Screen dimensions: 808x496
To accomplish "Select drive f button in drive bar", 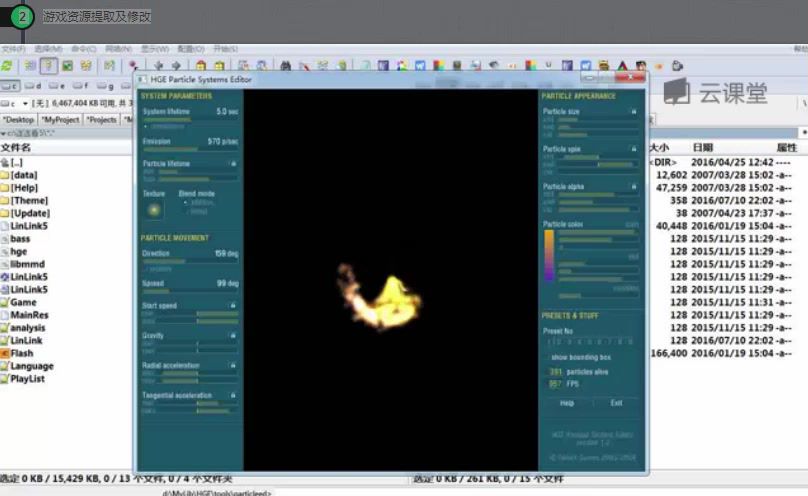I will pyautogui.click(x=80, y=86).
